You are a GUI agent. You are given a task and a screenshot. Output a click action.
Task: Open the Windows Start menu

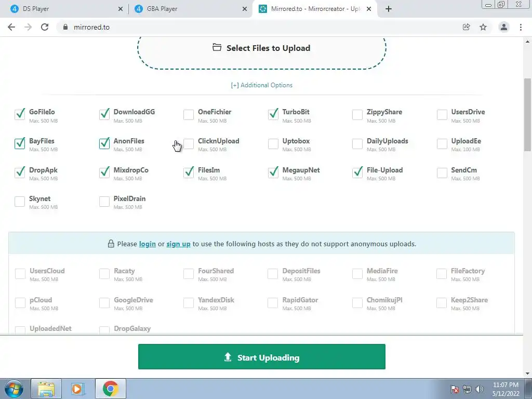click(14, 389)
